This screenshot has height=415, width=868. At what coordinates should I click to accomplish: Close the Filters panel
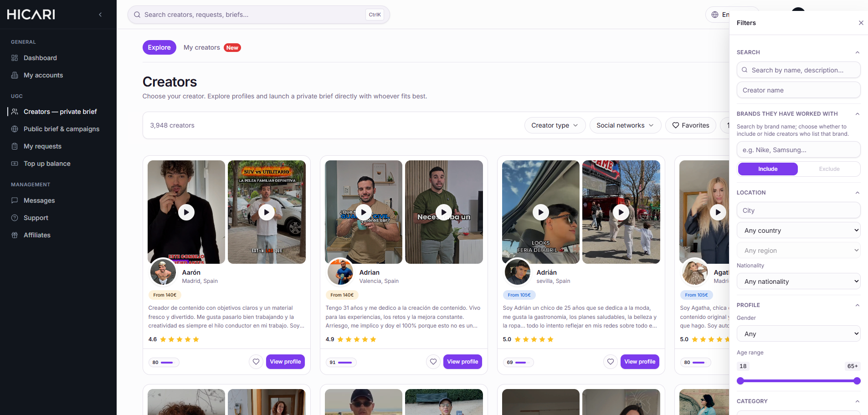click(x=861, y=23)
